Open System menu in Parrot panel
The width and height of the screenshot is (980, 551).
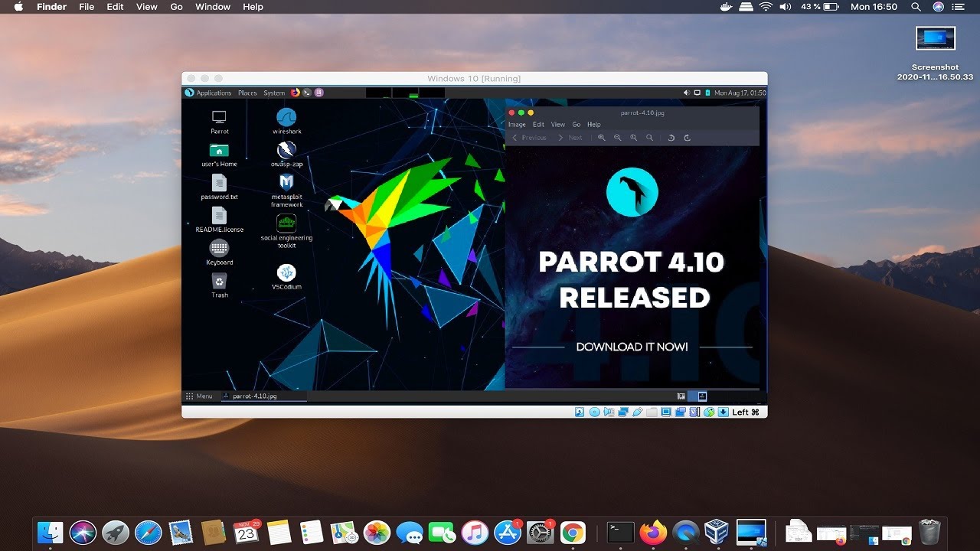(274, 93)
